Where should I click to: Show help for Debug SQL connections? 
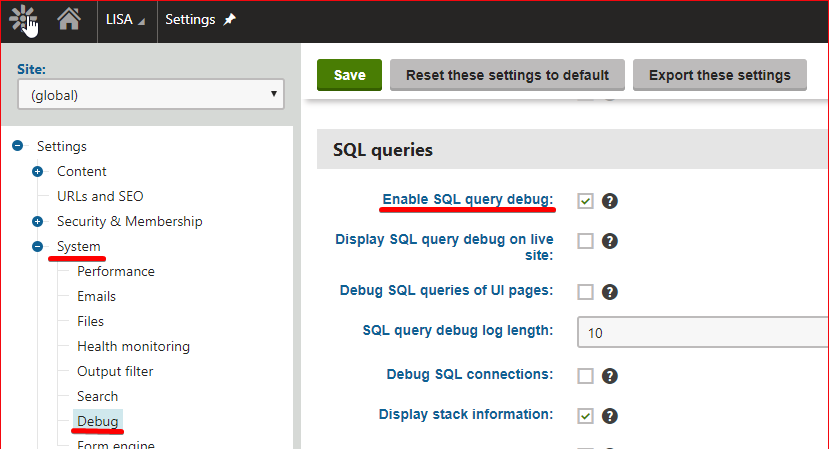click(610, 376)
